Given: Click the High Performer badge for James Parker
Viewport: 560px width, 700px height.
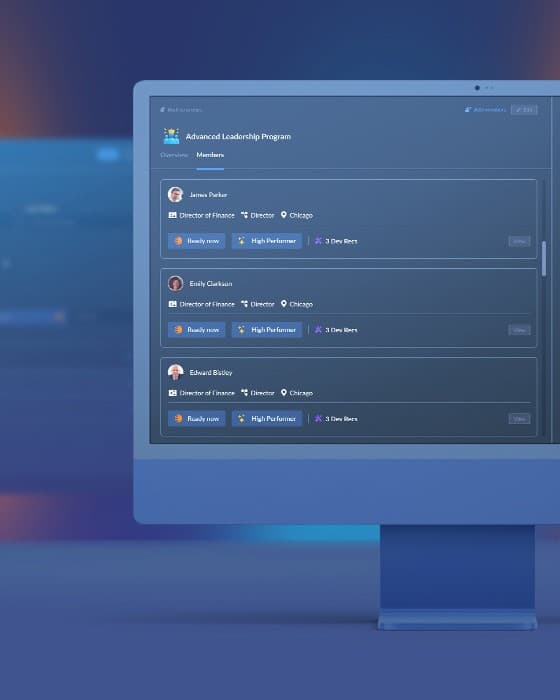Looking at the screenshot, I should coord(267,241).
